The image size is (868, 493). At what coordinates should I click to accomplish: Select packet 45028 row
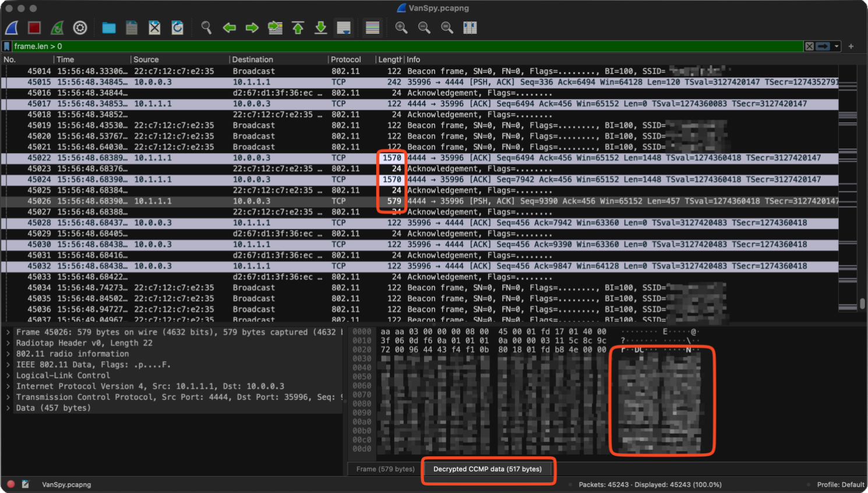coord(419,222)
